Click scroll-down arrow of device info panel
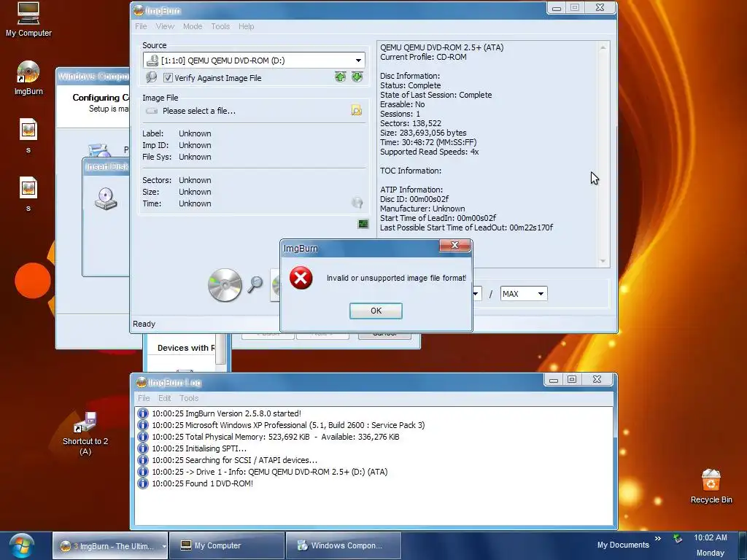Viewport: 747px width, 560px height. tap(603, 260)
